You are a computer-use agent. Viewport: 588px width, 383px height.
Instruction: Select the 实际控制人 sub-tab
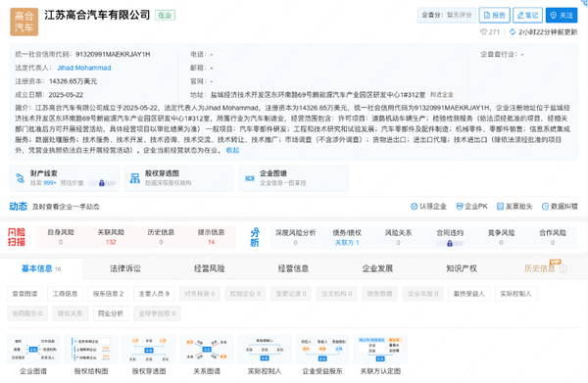coord(515,294)
